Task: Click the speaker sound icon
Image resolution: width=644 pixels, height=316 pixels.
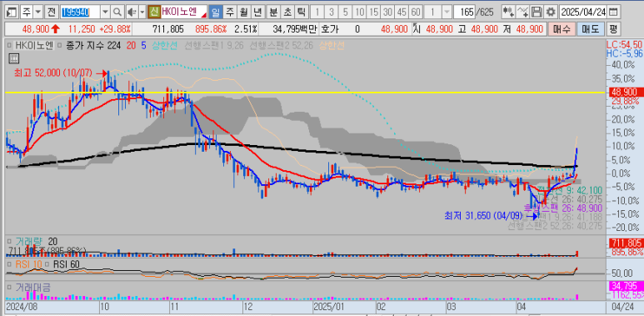Action: point(132,13)
